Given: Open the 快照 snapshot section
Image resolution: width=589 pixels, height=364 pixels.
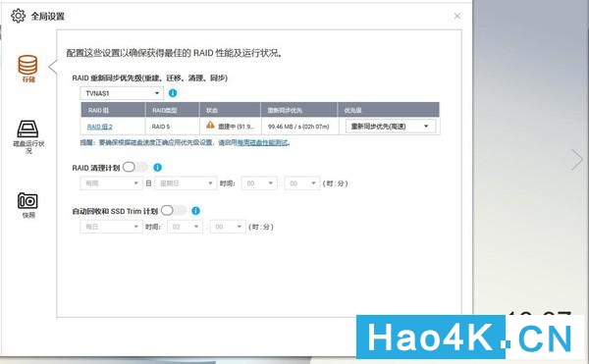Looking at the screenshot, I should (27, 205).
